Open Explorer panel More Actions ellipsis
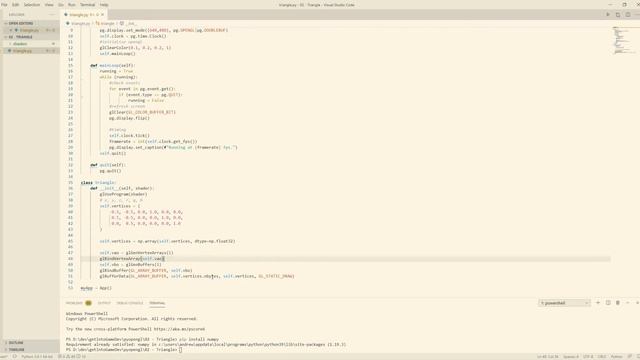This screenshot has width=640, height=360. (52, 14)
